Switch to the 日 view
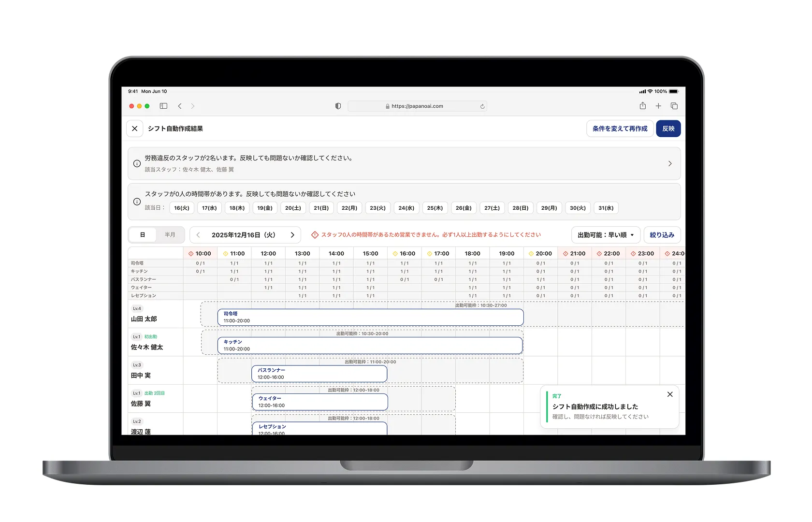Image resolution: width=812 pixels, height=522 pixels. 143,235
